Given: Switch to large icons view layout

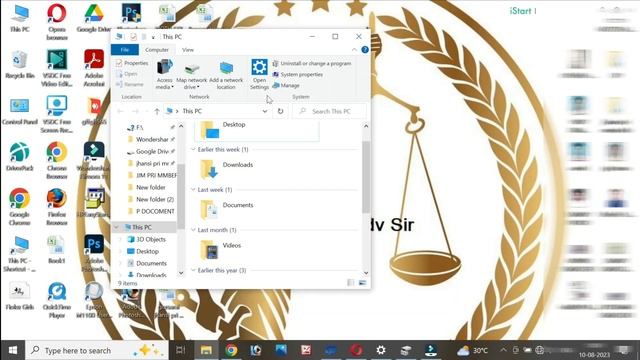Looking at the screenshot, I should point(362,283).
